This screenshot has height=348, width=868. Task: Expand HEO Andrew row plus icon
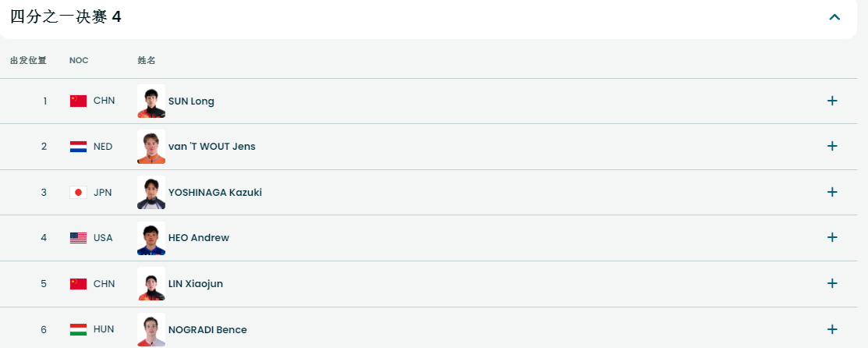point(832,237)
